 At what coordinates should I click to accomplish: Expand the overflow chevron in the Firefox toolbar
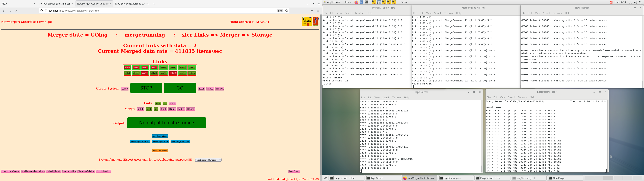click(312, 11)
